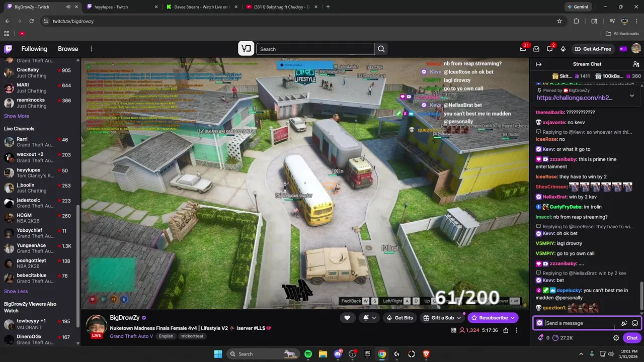Open chat community users list icon
The height and width of the screenshot is (362, 644).
(x=636, y=64)
